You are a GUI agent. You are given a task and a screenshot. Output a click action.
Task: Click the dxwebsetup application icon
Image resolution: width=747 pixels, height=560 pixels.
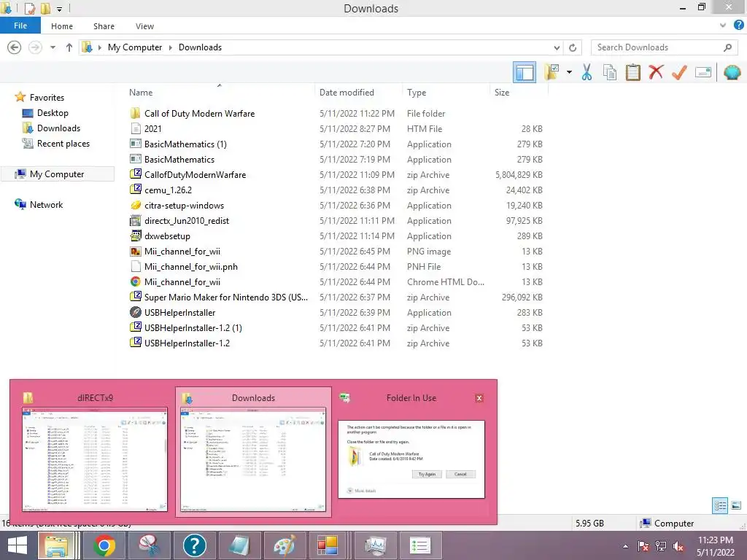coord(136,236)
